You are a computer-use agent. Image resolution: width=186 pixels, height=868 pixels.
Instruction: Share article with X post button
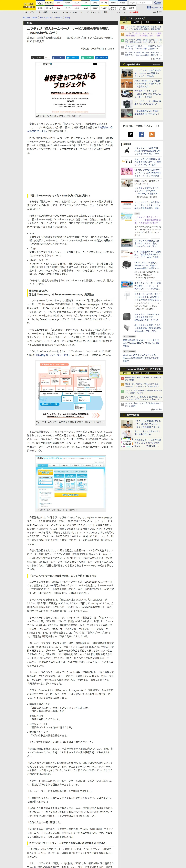pyautogui.click(x=37, y=58)
